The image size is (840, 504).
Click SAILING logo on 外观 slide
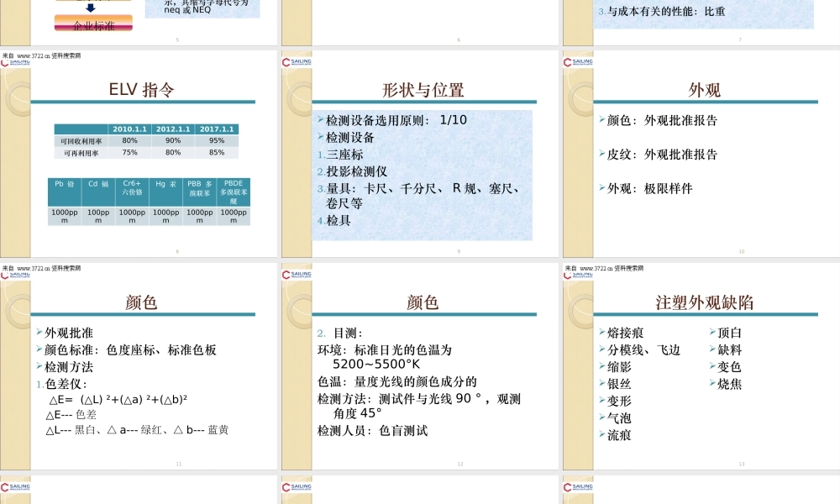click(x=578, y=62)
